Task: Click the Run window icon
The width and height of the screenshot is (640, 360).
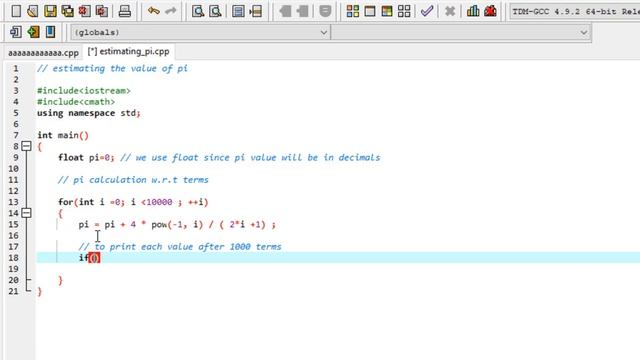Action: [370, 11]
